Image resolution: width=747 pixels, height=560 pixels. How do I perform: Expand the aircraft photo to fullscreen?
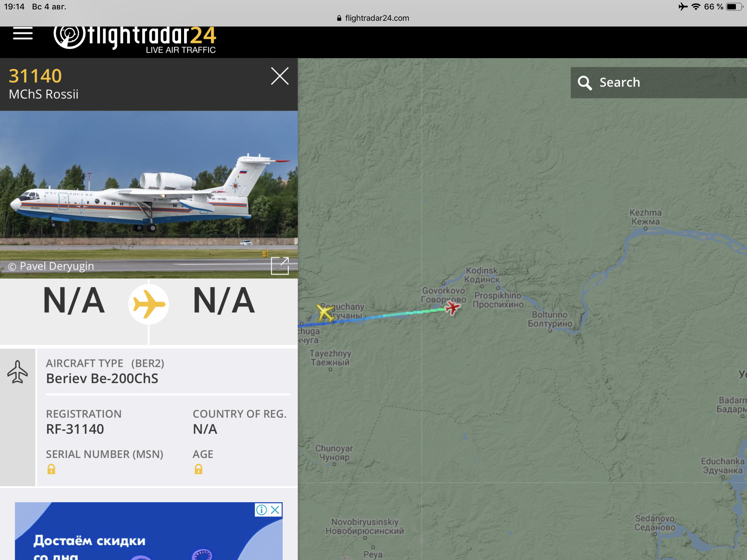point(280,266)
